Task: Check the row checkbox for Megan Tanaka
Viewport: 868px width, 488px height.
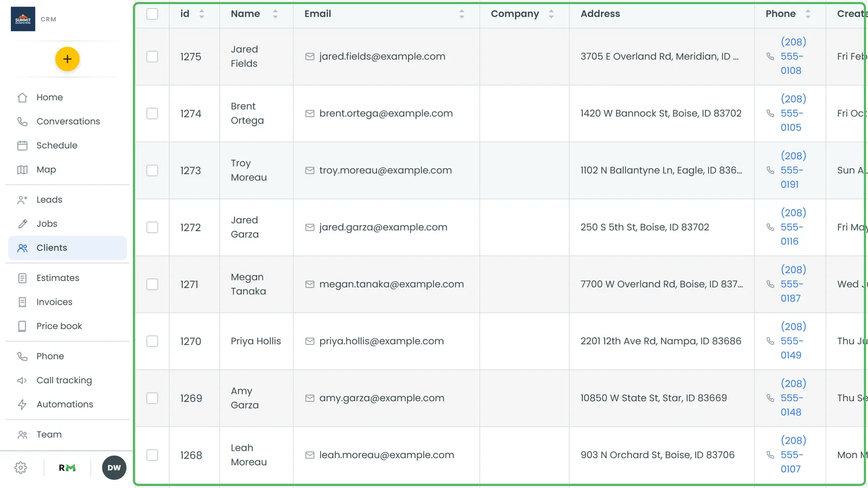Action: 152,284
